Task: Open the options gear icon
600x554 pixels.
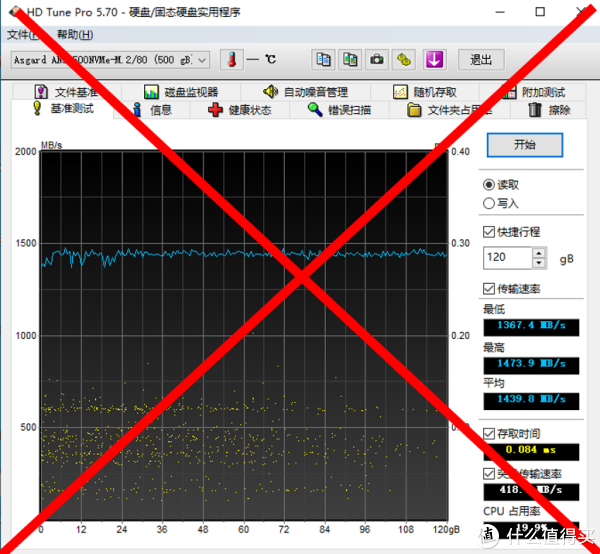Action: click(x=404, y=60)
